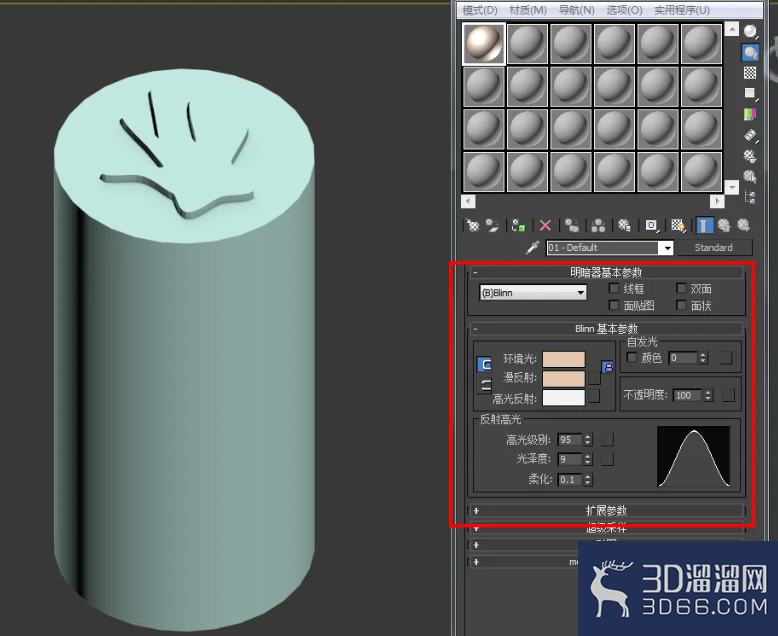Collapse the 明暗器基本参数 rollout
This screenshot has height=636, width=778.
[x=605, y=272]
